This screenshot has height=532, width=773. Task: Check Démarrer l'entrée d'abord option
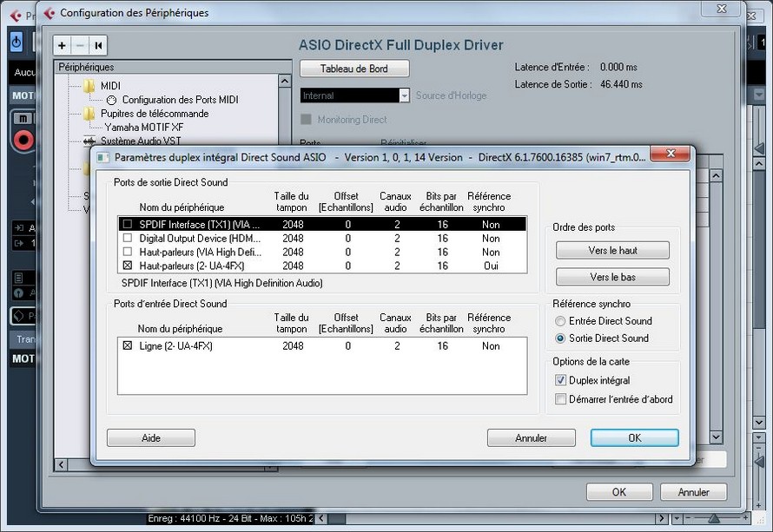coord(560,399)
